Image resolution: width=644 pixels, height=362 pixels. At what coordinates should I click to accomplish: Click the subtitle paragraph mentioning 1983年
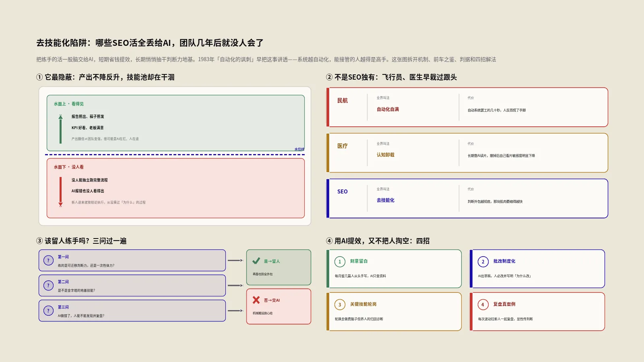click(x=266, y=60)
